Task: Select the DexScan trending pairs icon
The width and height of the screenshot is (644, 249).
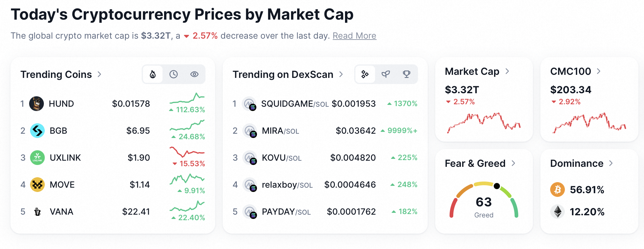Action: 365,74
